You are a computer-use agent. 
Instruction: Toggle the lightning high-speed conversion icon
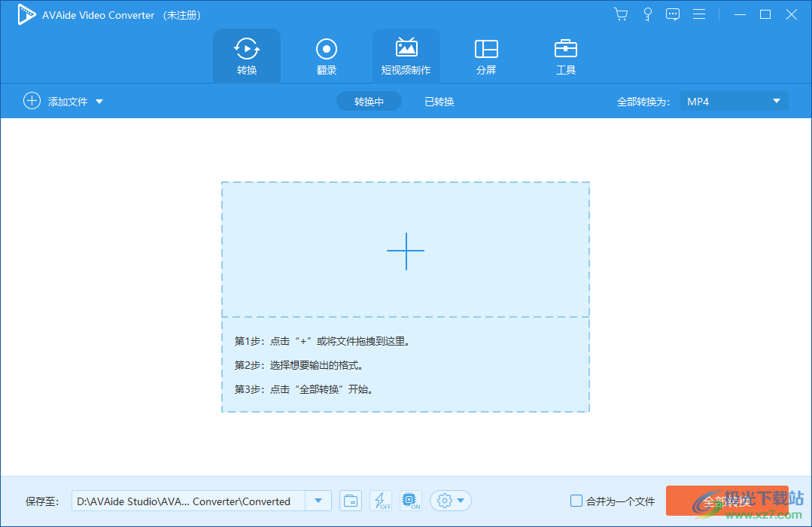point(381,501)
